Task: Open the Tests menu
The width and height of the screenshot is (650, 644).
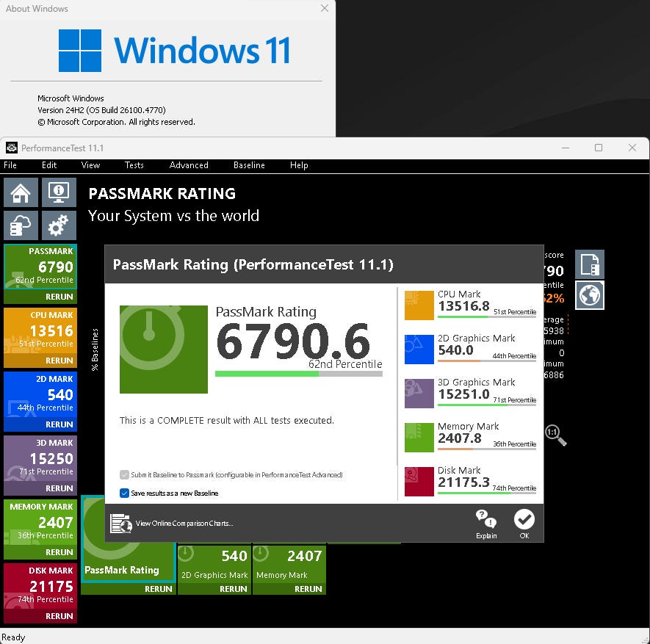Action: pos(134,165)
